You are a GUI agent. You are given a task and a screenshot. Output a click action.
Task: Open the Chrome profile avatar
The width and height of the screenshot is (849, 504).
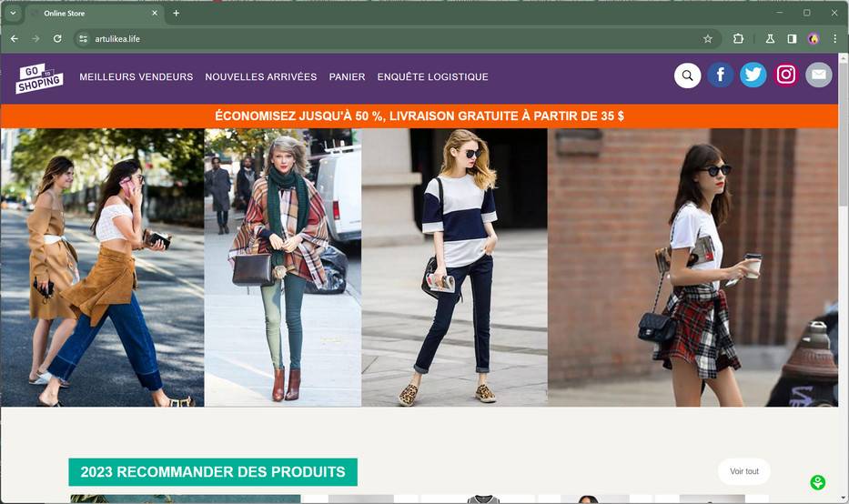coord(814,39)
